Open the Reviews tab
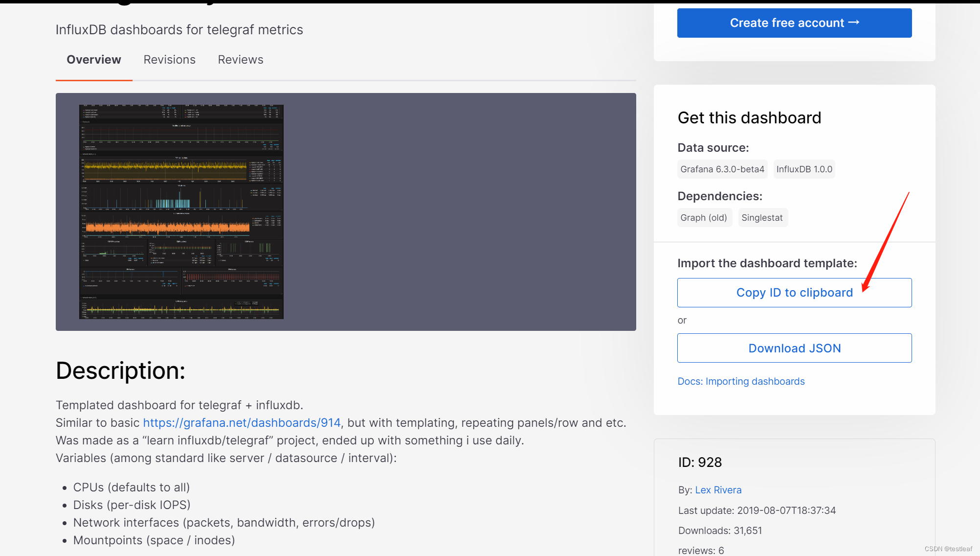 click(x=241, y=60)
